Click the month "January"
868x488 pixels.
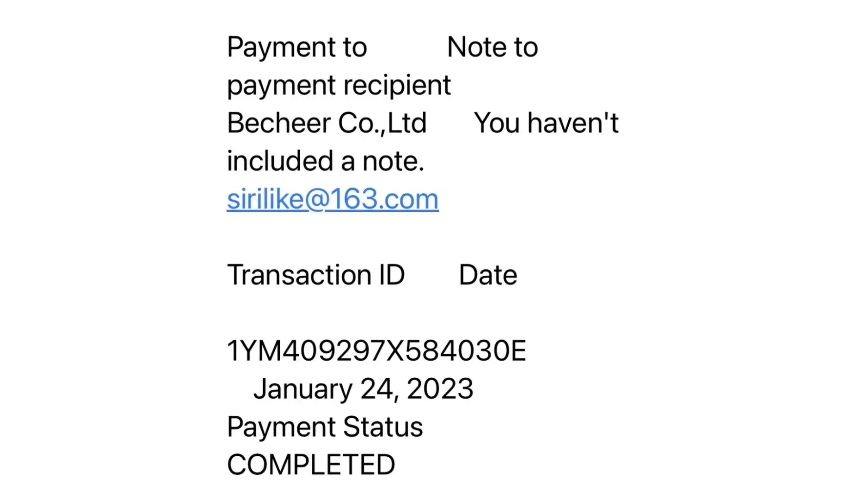pyautogui.click(x=303, y=389)
